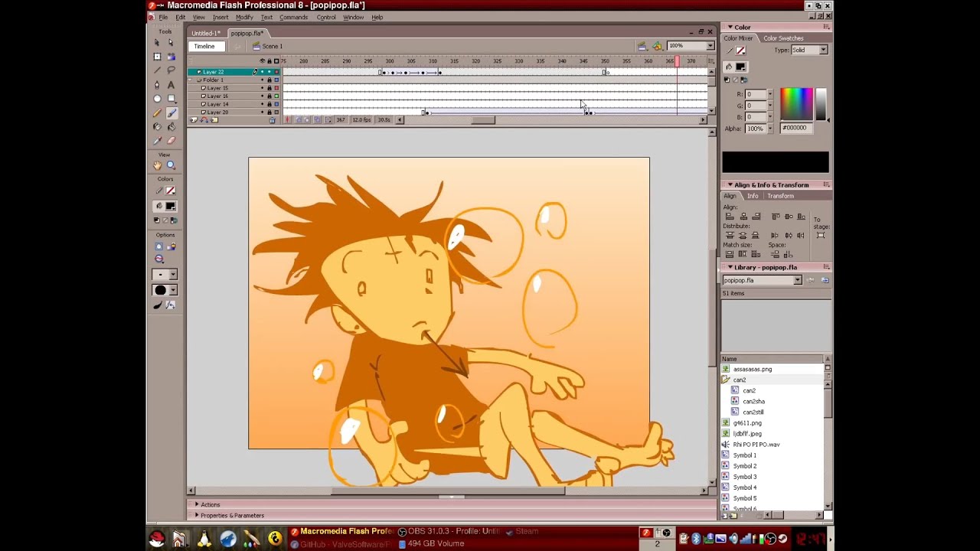The height and width of the screenshot is (551, 980).
Task: Open the stage zoom 100% dropdown
Action: (x=710, y=46)
